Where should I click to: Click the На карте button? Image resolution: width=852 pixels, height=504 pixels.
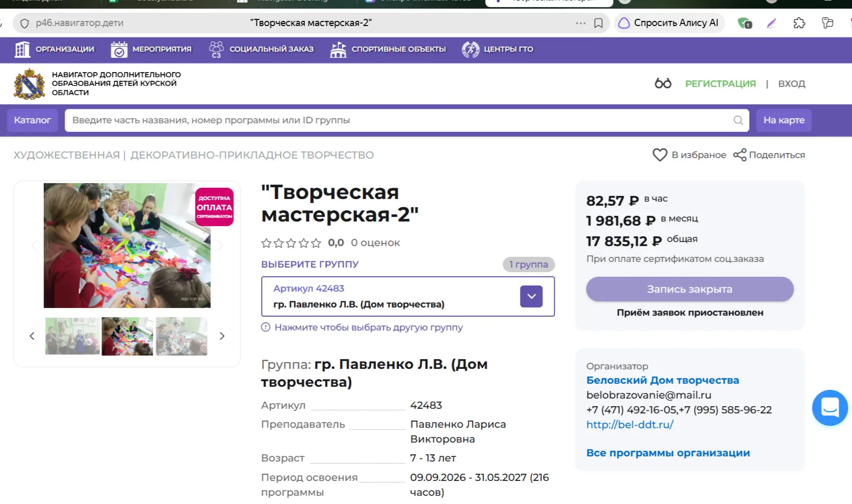[784, 120]
